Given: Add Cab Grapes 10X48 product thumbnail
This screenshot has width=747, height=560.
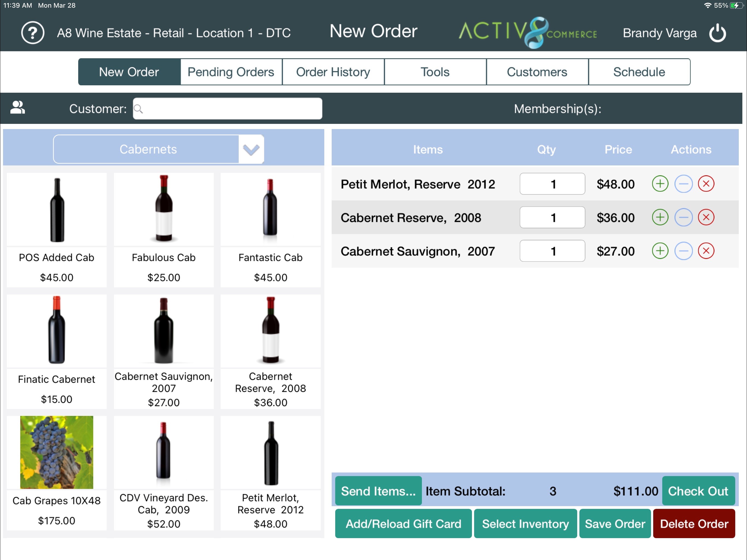Looking at the screenshot, I should [56, 452].
